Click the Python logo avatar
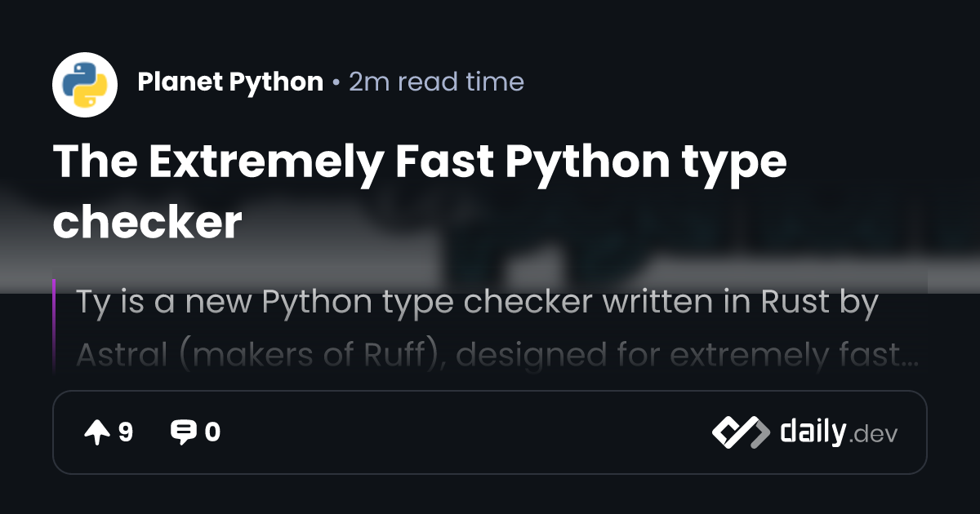 point(85,85)
